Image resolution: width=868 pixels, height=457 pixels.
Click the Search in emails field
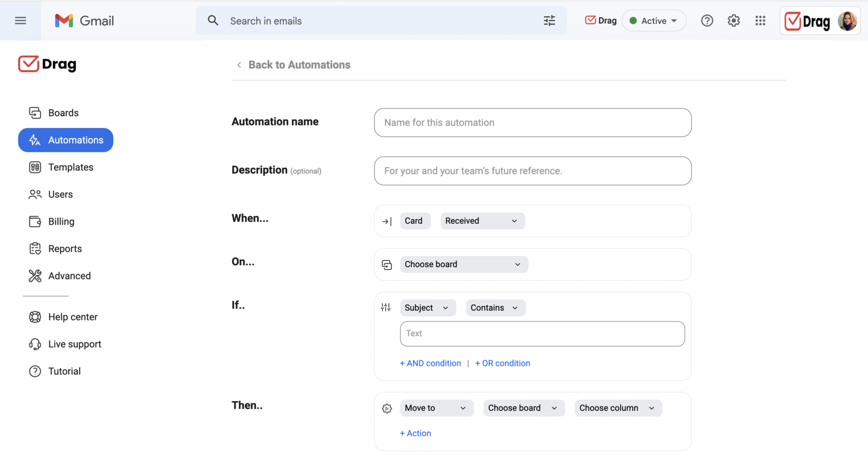(x=381, y=21)
